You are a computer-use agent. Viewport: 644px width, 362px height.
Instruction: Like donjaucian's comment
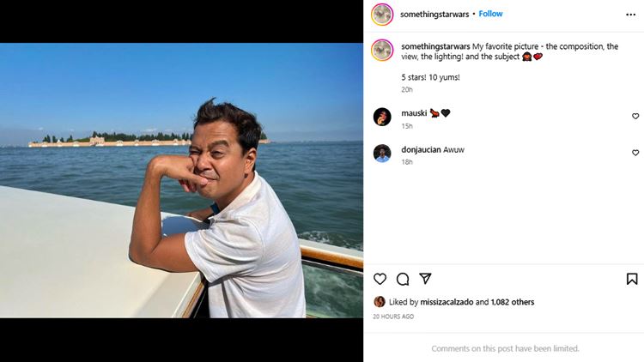pyautogui.click(x=635, y=153)
